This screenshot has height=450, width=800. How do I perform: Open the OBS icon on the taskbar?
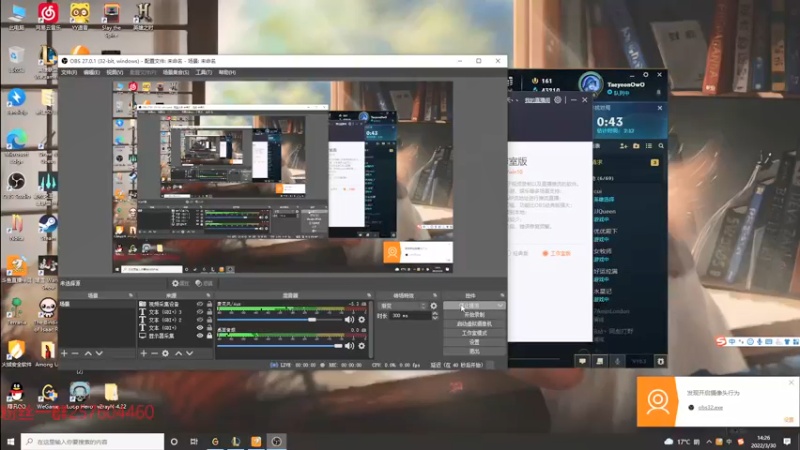point(277,441)
